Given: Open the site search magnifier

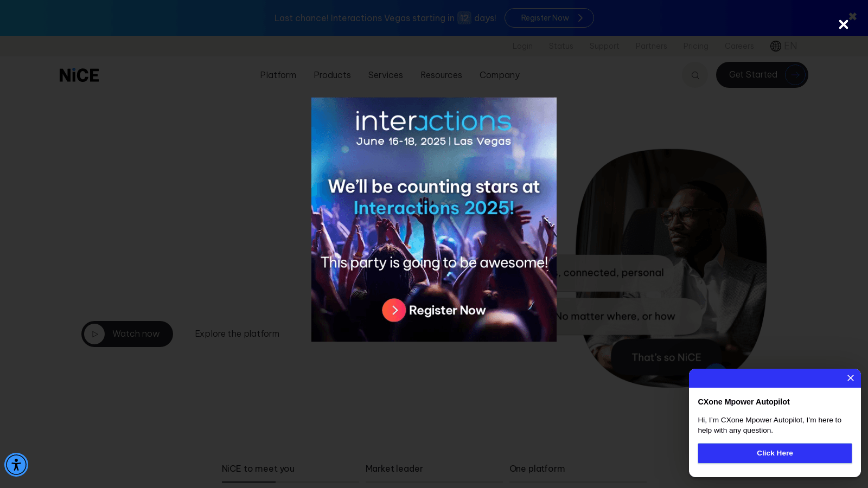Looking at the screenshot, I should [x=695, y=75].
